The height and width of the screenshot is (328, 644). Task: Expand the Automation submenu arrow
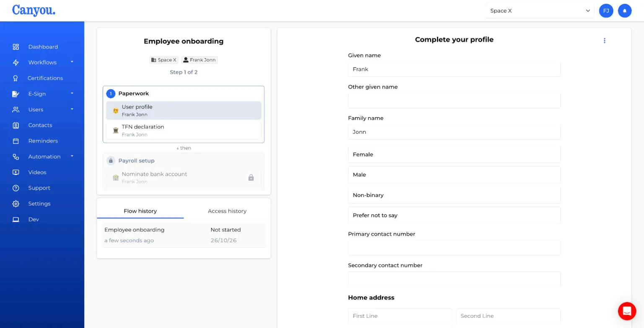tap(72, 156)
